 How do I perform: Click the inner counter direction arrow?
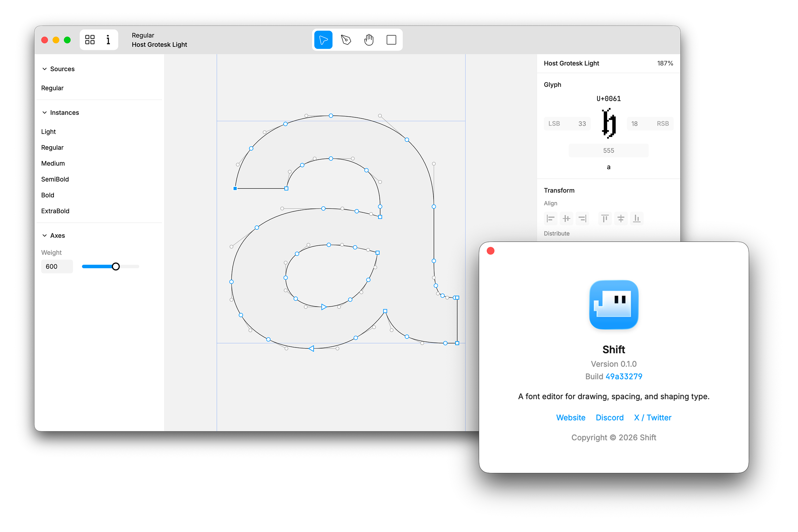[x=324, y=307]
